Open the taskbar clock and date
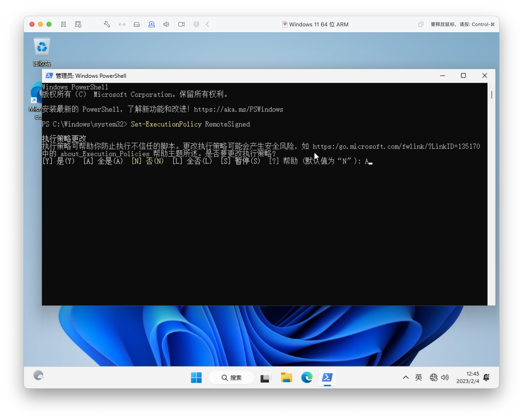 click(467, 377)
